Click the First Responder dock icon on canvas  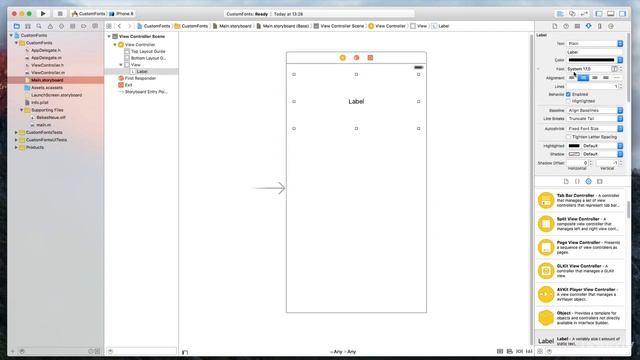tap(356, 58)
